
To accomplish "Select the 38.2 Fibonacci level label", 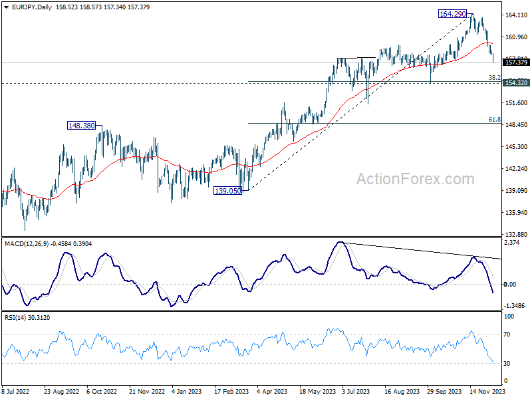I will (495, 77).
